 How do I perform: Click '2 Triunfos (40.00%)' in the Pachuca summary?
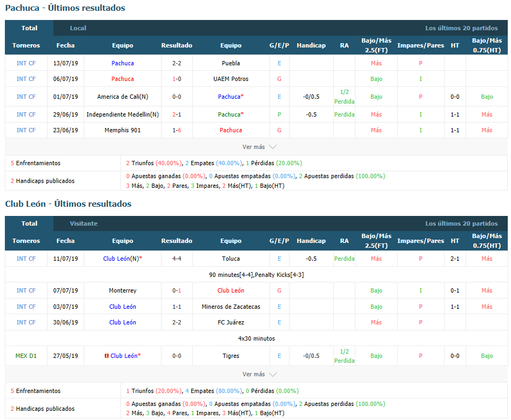(154, 163)
